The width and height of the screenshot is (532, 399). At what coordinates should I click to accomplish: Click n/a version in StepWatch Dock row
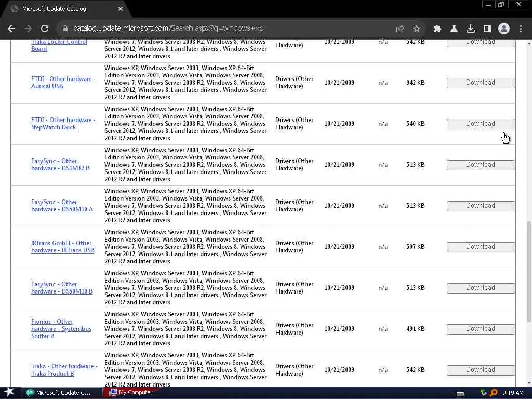(383, 124)
